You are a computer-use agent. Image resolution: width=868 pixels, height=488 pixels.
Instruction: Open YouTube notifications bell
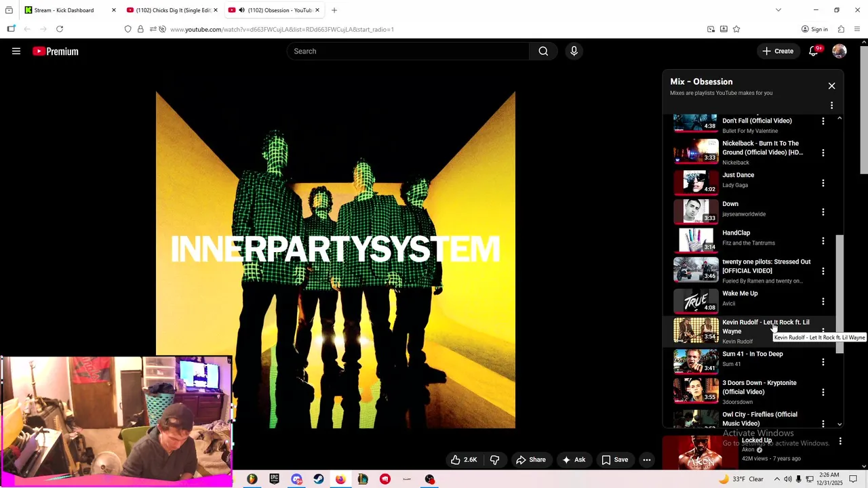(x=813, y=51)
